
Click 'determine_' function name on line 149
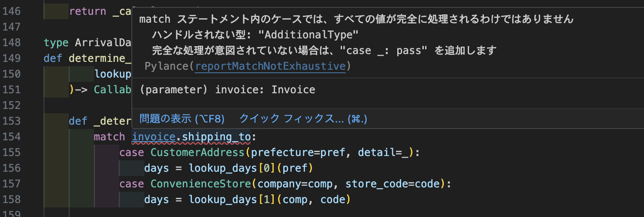100,58
